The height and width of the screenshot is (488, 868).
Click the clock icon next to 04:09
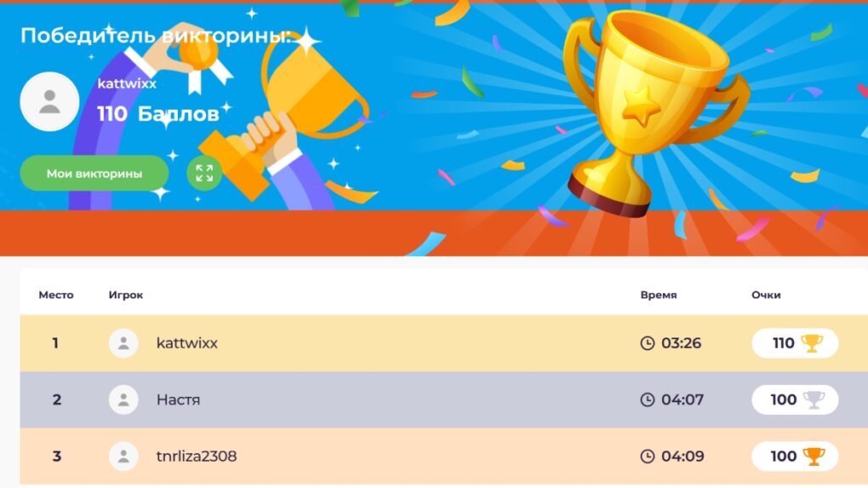coord(648,457)
